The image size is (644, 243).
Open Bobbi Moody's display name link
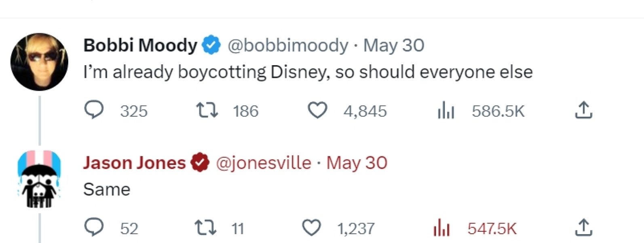click(140, 45)
